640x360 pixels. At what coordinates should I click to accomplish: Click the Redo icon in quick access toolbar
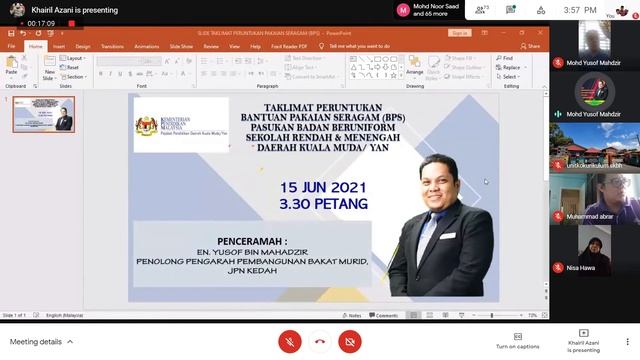pos(38,33)
